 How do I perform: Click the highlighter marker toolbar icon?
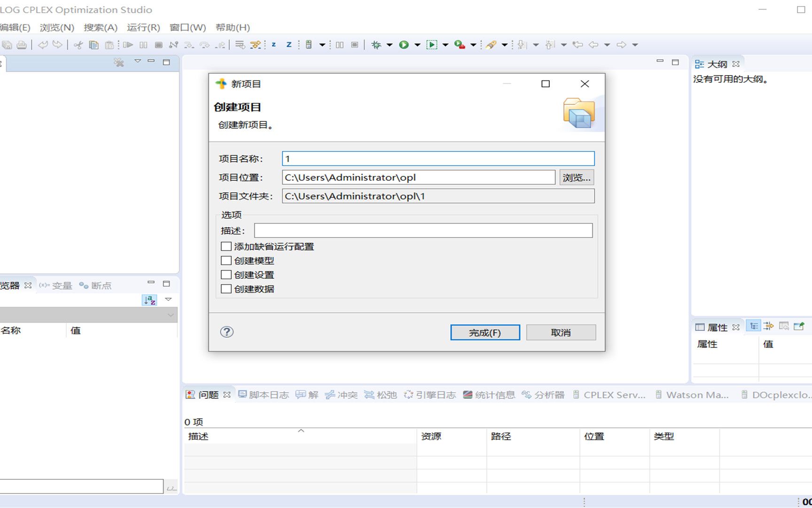pos(491,45)
